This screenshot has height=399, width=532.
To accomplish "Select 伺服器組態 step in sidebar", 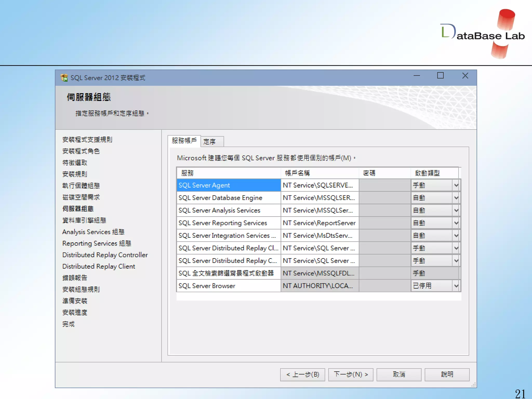I will [78, 209].
